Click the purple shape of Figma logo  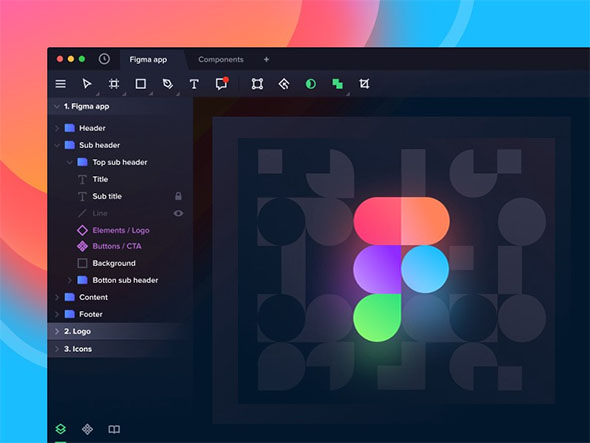coord(377,269)
